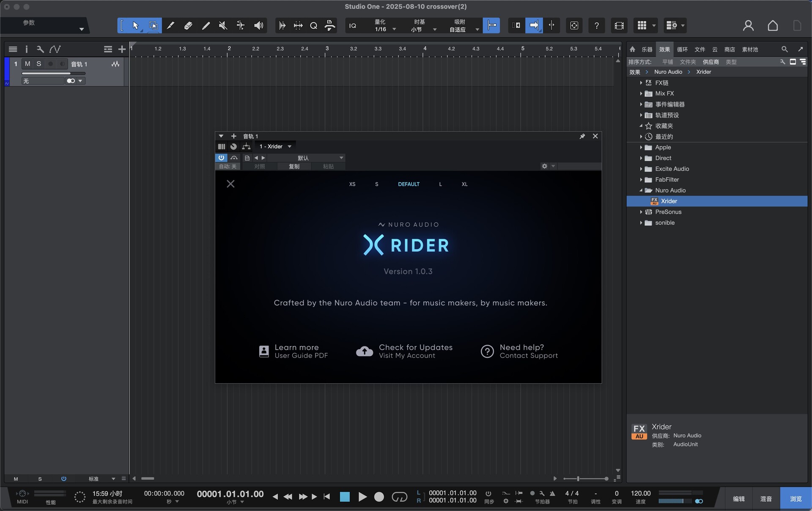
Task: Collapse the Nuro Audio folder
Action: [x=641, y=190]
